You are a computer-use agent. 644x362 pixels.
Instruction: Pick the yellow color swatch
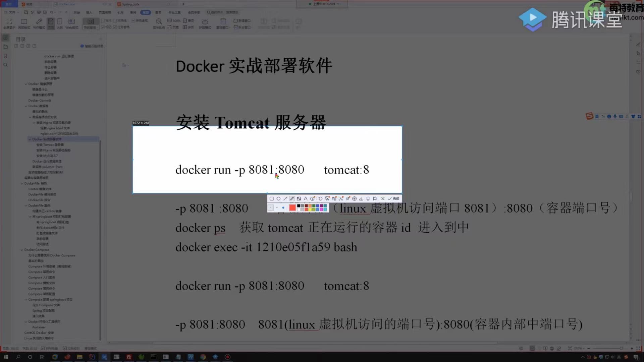tap(310, 209)
